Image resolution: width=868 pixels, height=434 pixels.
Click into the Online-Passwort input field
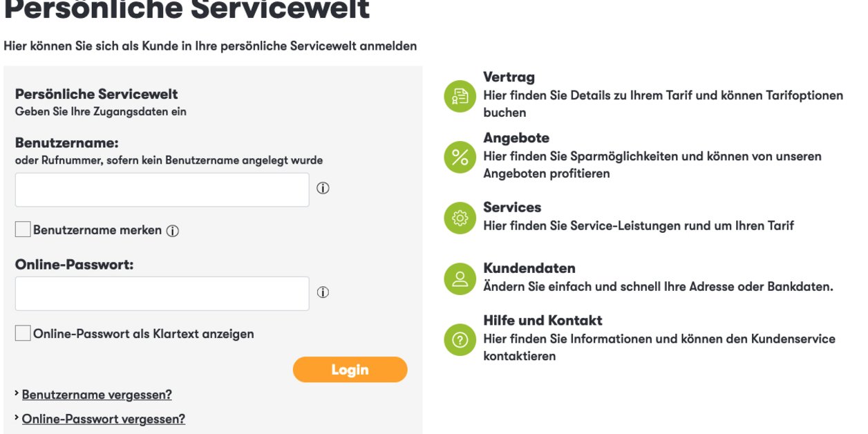(162, 292)
